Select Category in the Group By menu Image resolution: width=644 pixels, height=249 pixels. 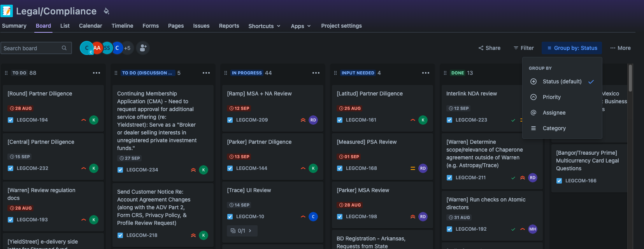(x=562, y=128)
